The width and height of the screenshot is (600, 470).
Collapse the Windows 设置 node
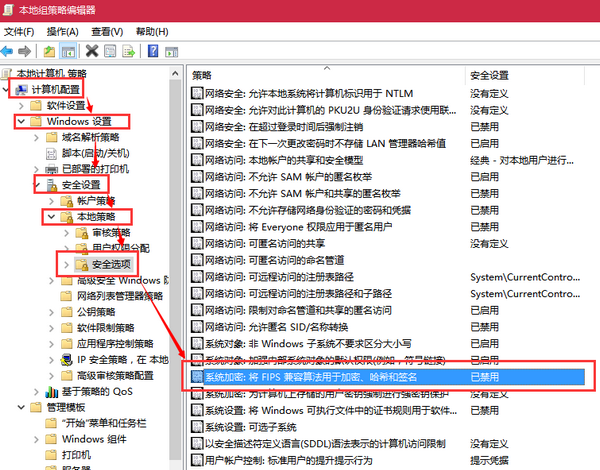tap(21, 121)
